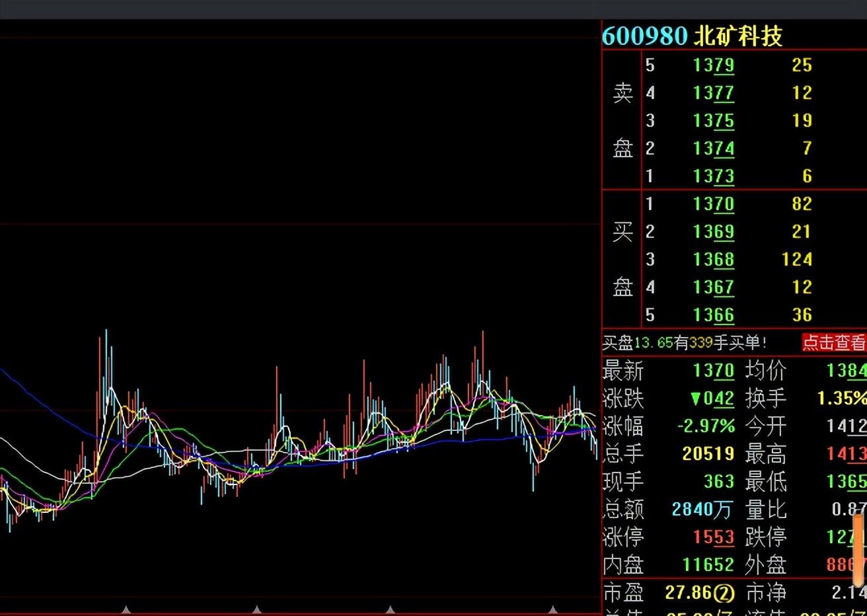
Task: Click the 总额 value 2840万
Action: coord(703,510)
